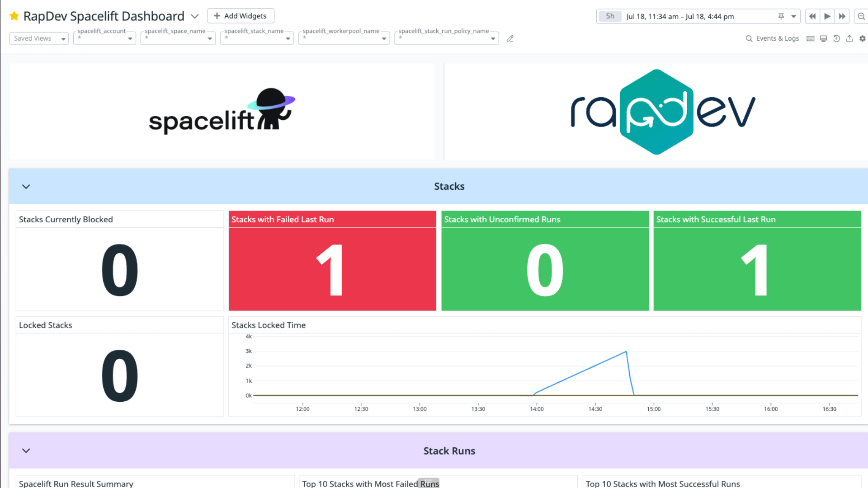Click the Add Widgets button
Image resolution: width=868 pixels, height=488 pixels.
click(241, 16)
